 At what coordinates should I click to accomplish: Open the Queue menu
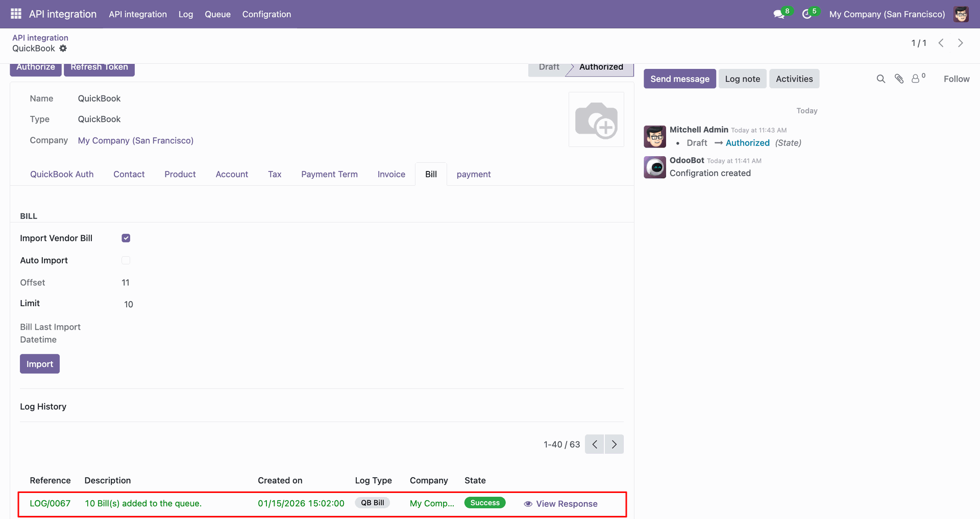point(218,14)
